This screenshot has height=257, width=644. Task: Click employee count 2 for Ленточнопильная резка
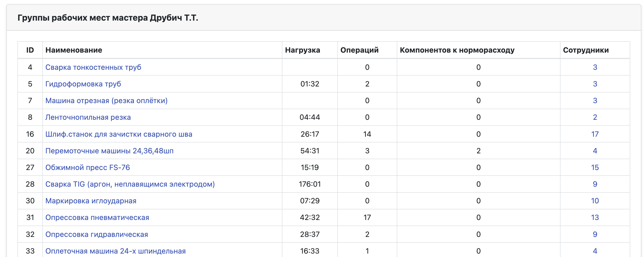point(595,117)
